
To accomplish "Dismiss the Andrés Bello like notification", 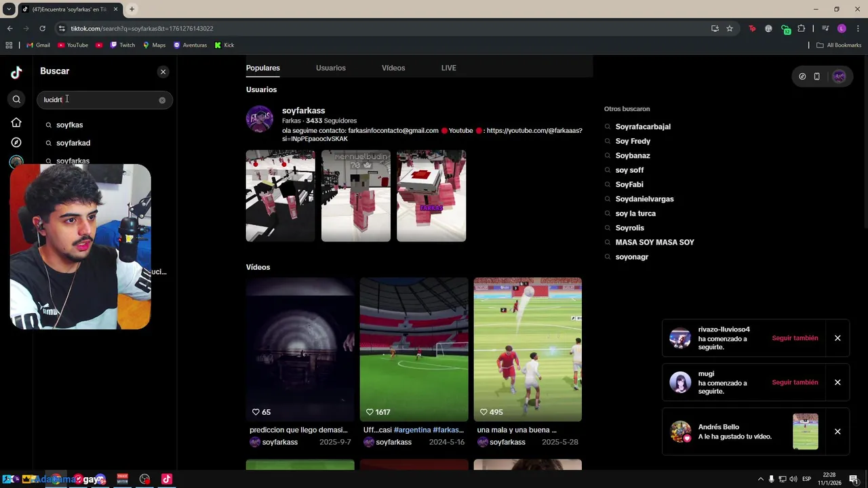I will (x=837, y=432).
